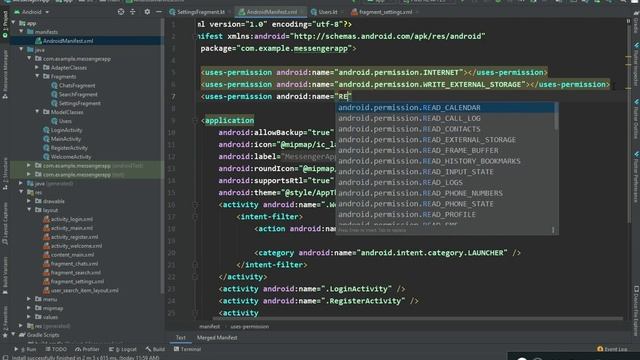Viewport: 640px width, 360px height.
Task: Collapse the manifests folder
Action: pyautogui.click(x=21, y=31)
